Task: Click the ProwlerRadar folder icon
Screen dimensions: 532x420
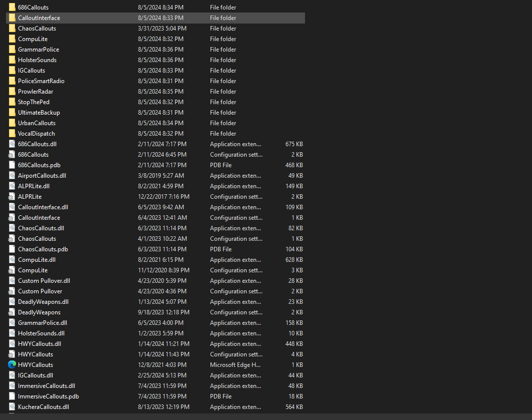Action: [x=12, y=92]
